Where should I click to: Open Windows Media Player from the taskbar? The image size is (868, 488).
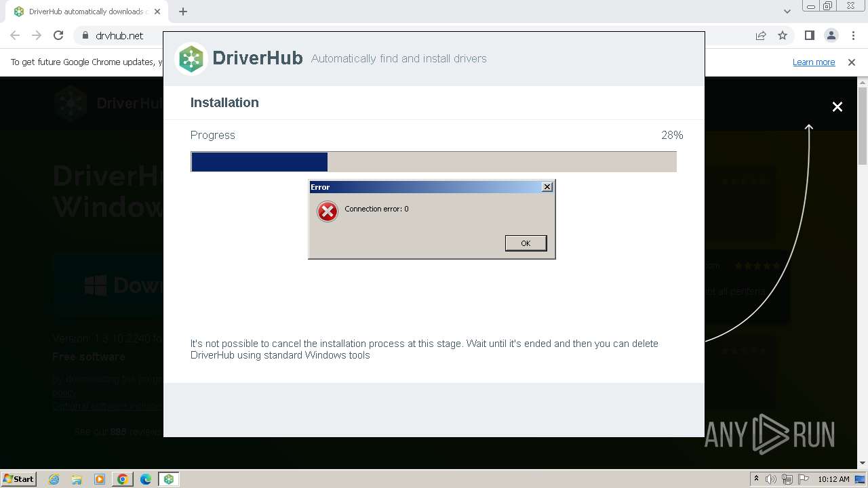(x=100, y=479)
